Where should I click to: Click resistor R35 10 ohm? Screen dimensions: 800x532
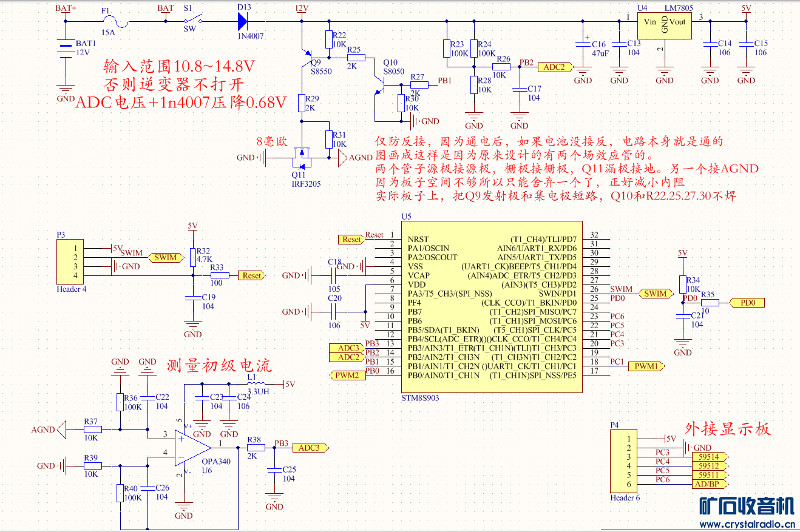point(710,302)
